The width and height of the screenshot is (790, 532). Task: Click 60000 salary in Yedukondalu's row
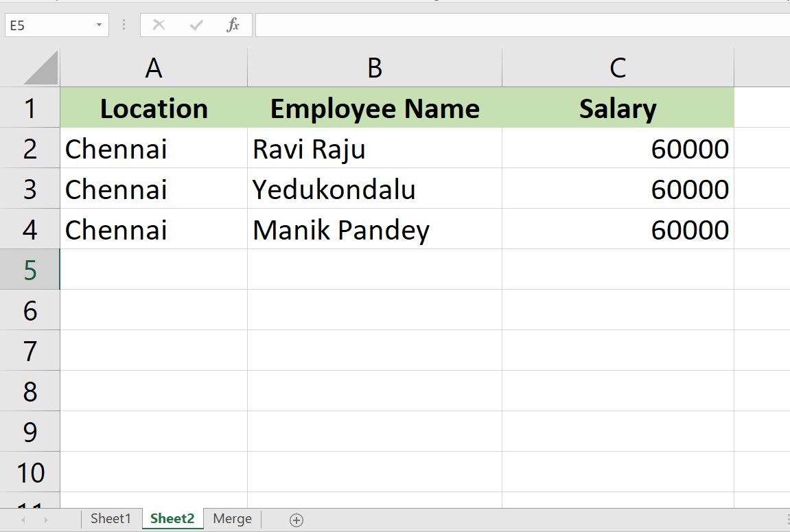point(618,189)
